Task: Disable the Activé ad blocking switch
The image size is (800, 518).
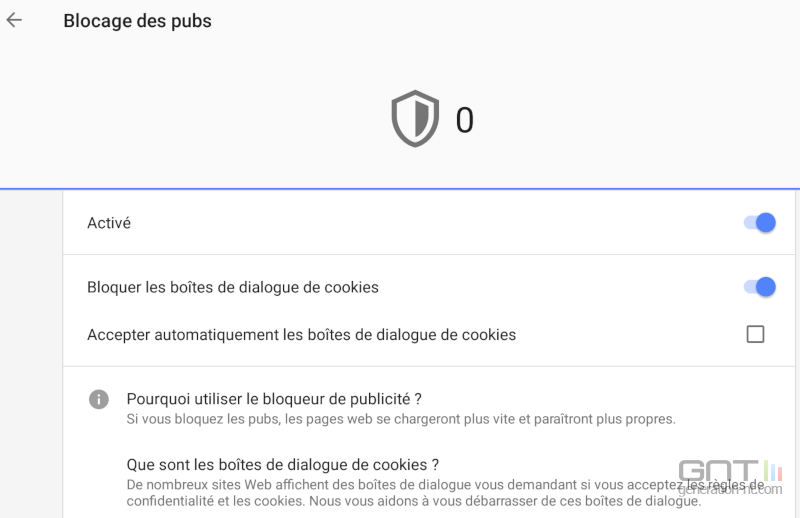Action: click(759, 223)
